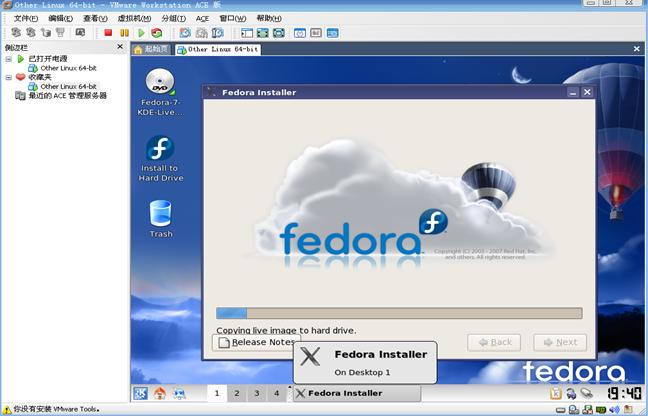Click the Quick Switch mode icon
This screenshot has width=648, height=416.
coord(279,33)
